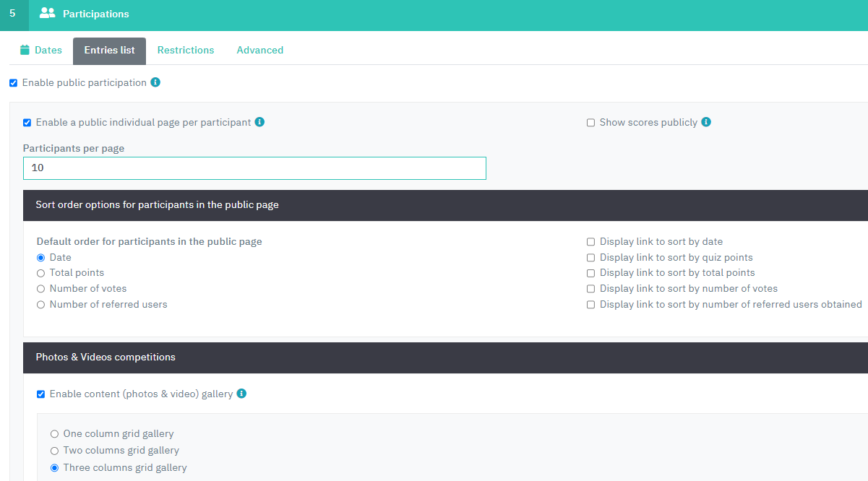This screenshot has width=868, height=481.
Task: Toggle Enable a public individual page per participant
Action: (x=27, y=123)
